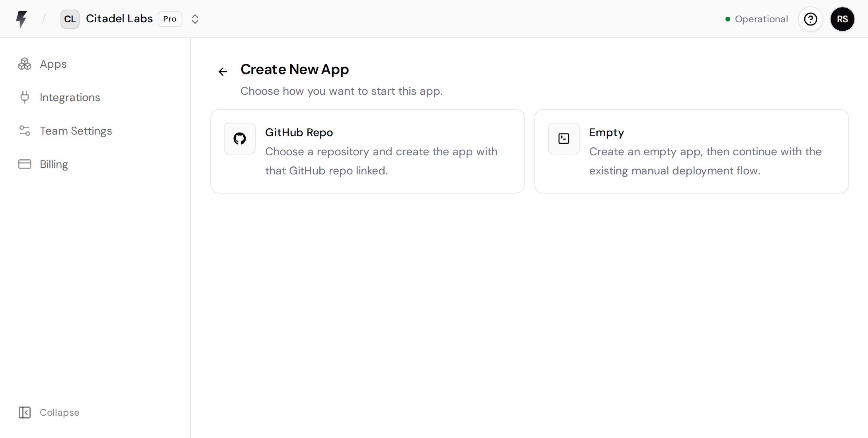Click Empty card description text
The image size is (868, 438).
click(706, 161)
